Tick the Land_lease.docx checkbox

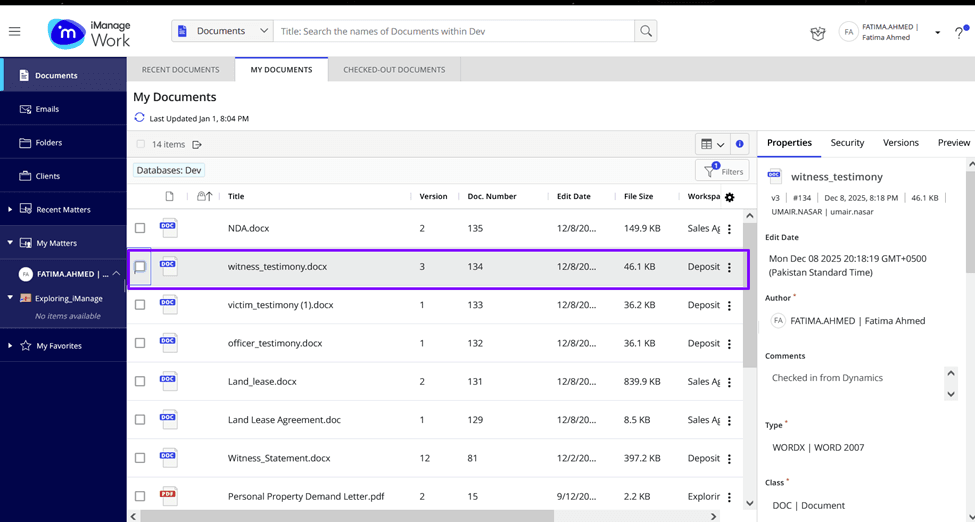click(x=140, y=382)
